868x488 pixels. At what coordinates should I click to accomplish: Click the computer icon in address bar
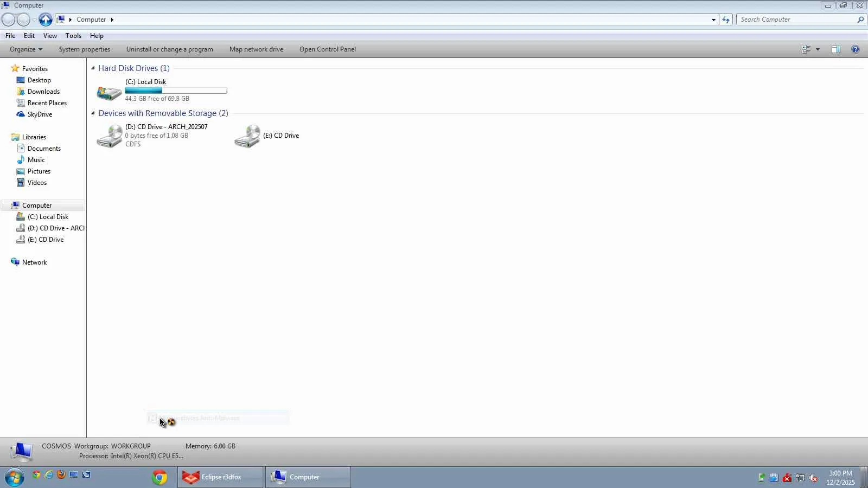pos(61,20)
